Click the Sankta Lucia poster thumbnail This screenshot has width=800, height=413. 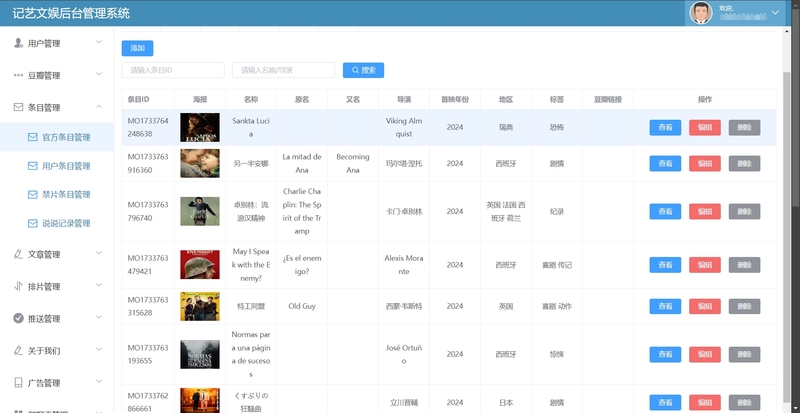point(200,128)
